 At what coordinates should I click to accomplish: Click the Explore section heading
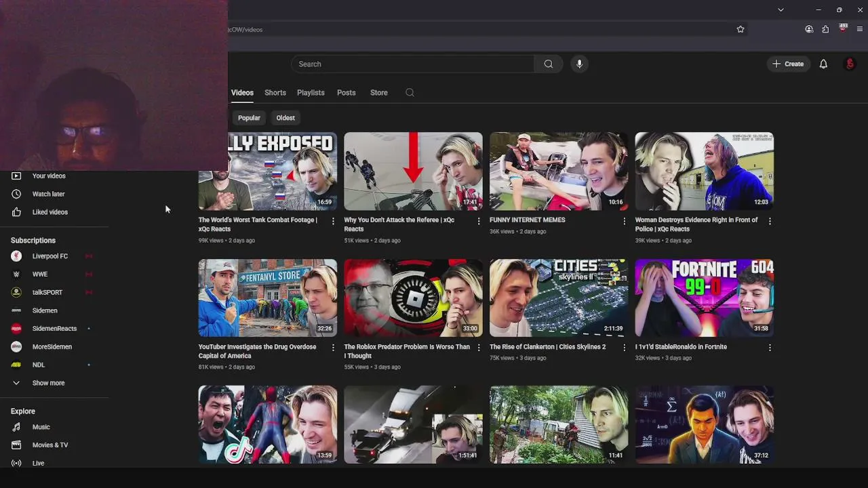tap(23, 411)
